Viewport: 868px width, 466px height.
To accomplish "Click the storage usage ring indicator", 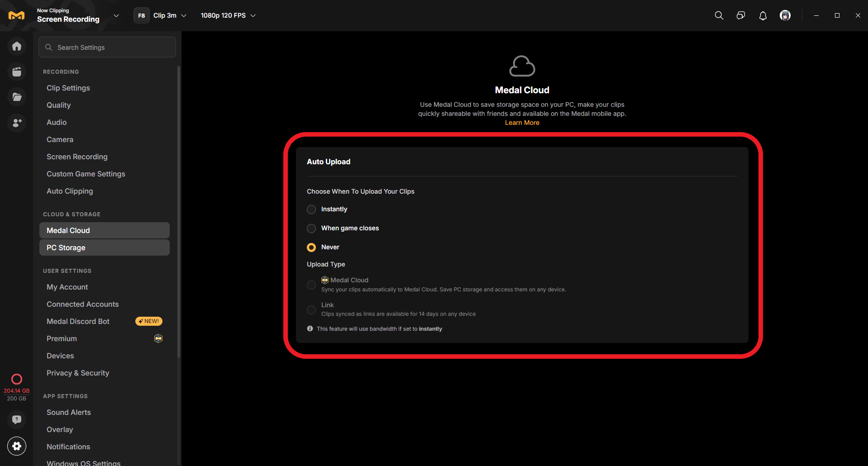I will click(17, 379).
